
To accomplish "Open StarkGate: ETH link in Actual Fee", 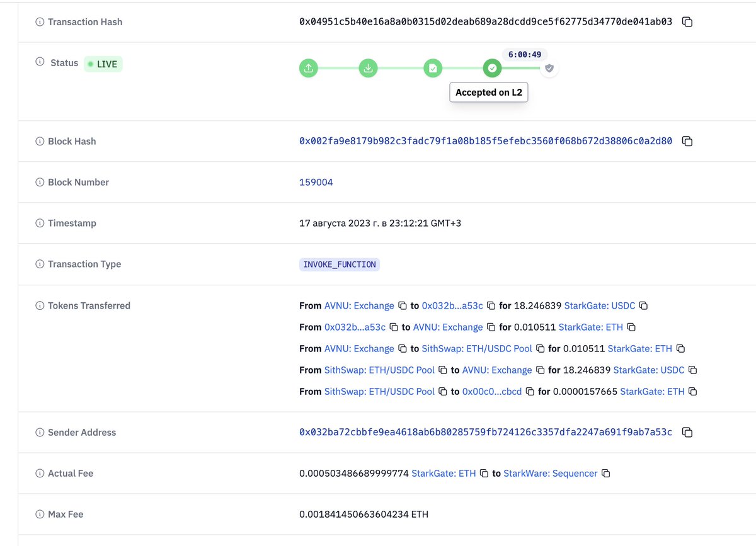I will tap(444, 474).
